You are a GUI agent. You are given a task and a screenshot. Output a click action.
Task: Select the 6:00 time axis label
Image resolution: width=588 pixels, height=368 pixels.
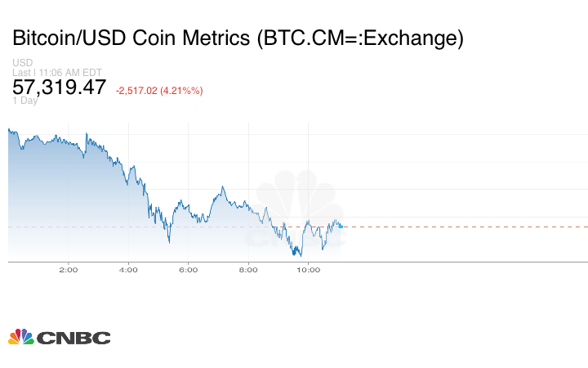tap(188, 270)
